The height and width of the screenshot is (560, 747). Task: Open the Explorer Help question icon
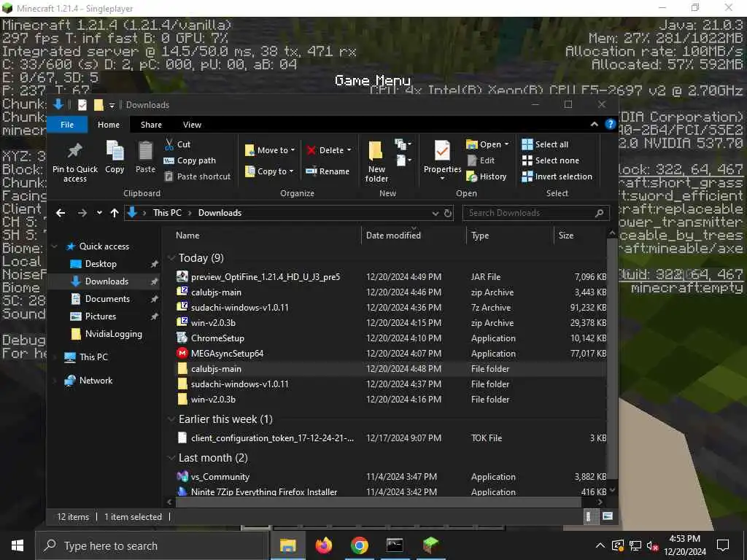[x=611, y=124]
